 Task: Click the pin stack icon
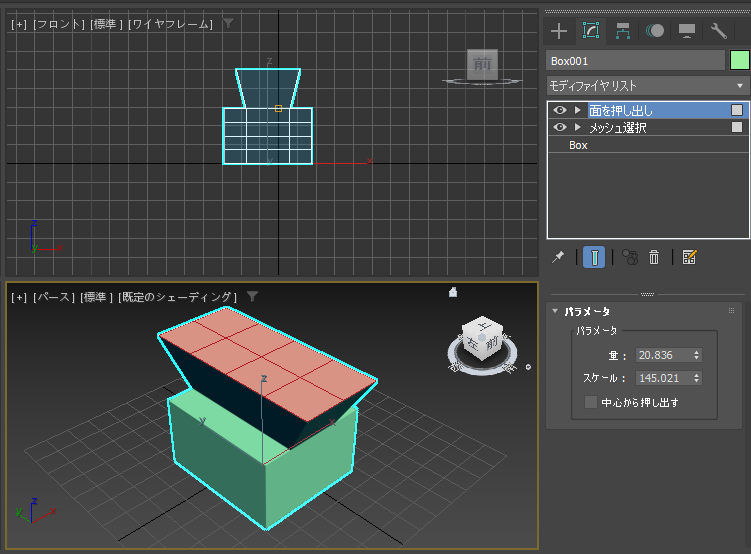pos(559,257)
